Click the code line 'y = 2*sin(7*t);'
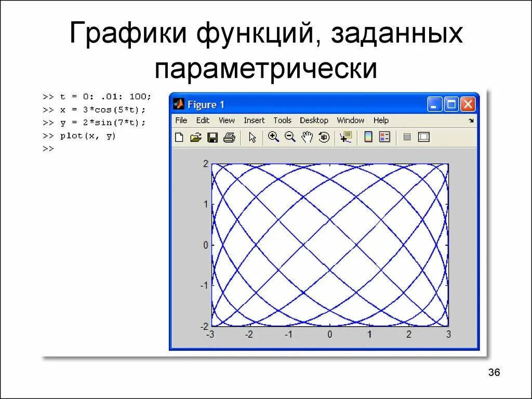The image size is (532, 399). 103,123
